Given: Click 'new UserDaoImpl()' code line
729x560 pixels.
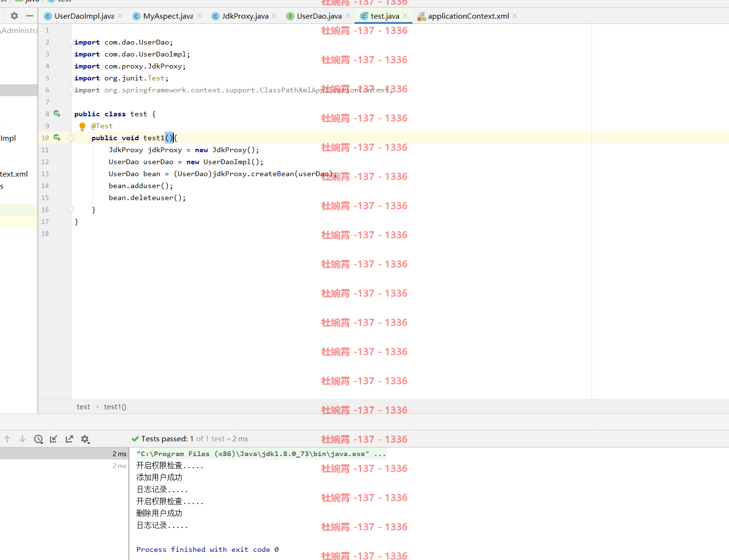Looking at the screenshot, I should tap(186, 162).
